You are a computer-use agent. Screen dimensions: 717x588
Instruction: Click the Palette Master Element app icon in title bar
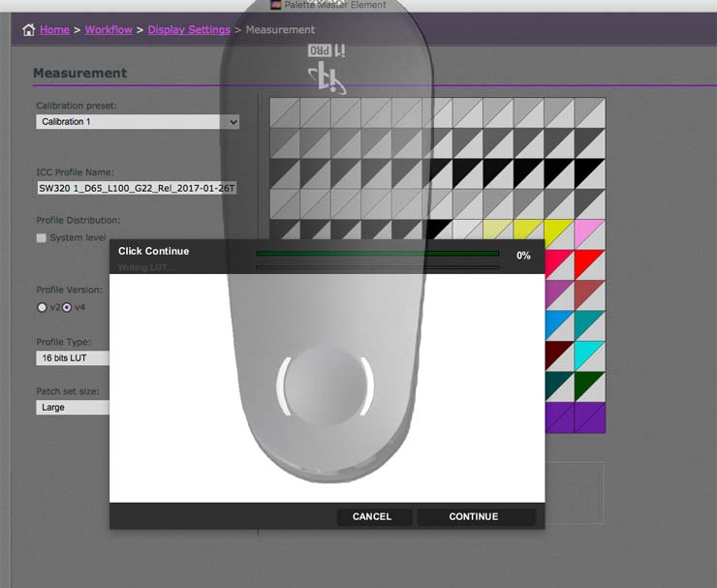click(x=276, y=5)
